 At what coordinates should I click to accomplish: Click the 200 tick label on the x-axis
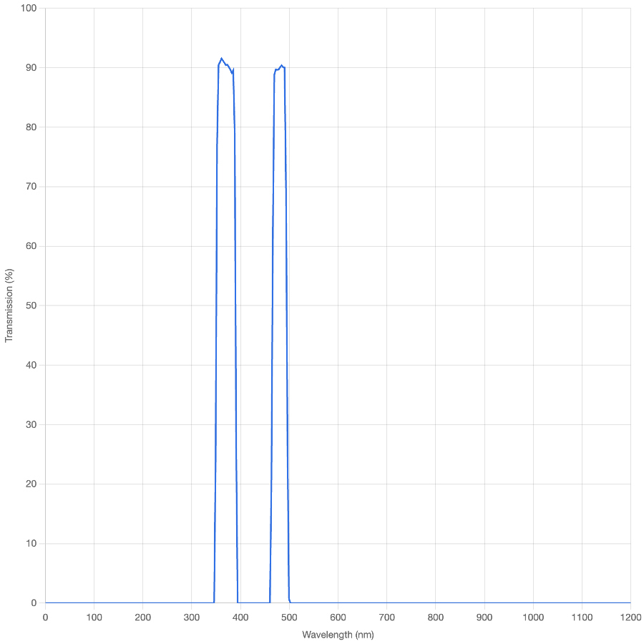click(x=142, y=615)
